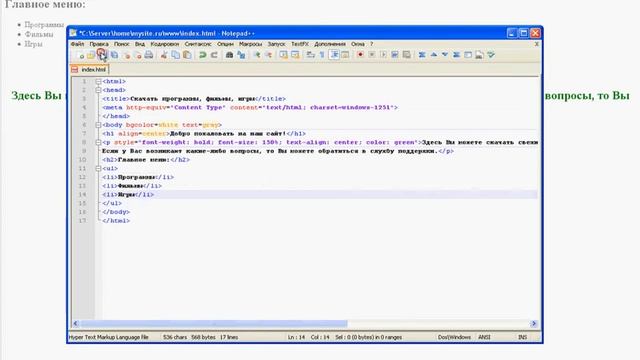Collapse the <head> fold marker on line 2

[x=98, y=90]
